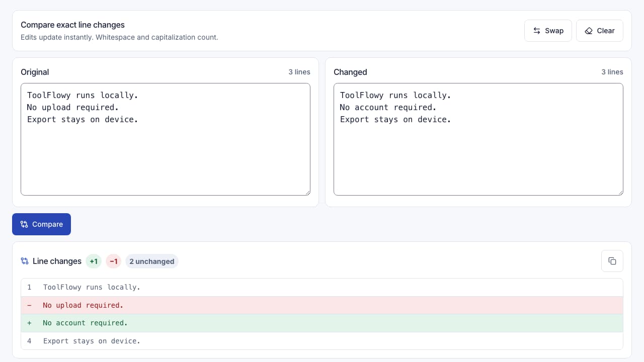The height and width of the screenshot is (362, 644).
Task: Click the −1 removed lines badge
Action: (x=113, y=261)
